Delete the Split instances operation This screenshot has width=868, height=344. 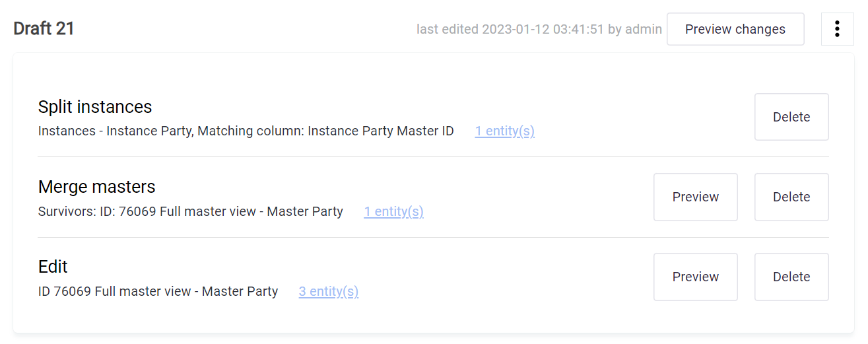(791, 117)
